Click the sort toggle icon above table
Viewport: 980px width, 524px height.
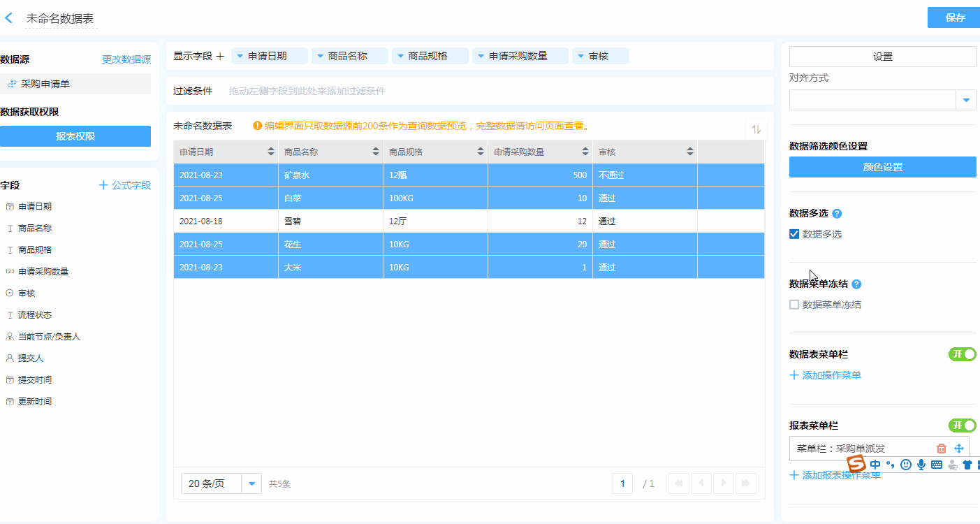tap(756, 129)
